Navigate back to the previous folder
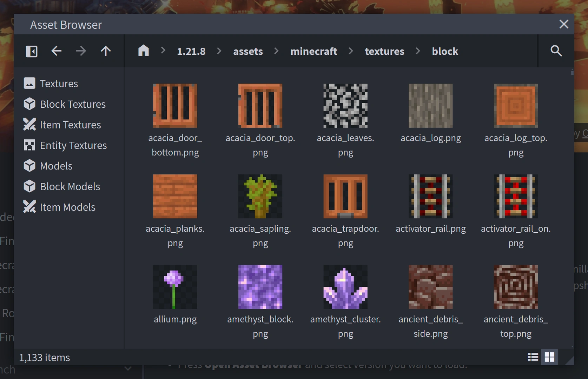588x379 pixels. 56,51
